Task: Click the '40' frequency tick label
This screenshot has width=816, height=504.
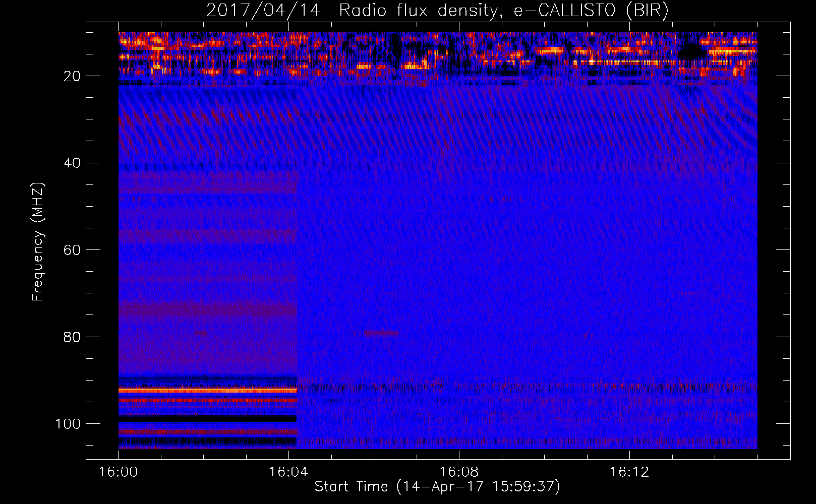Action: (x=72, y=163)
